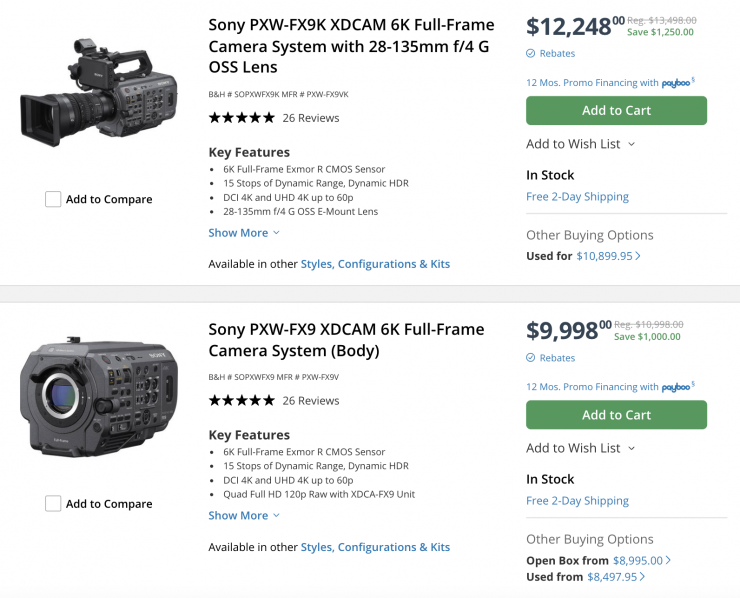Viewport: 740px width, 598px height.
Task: Click the Rebates checkmark icon for FX9K
Action: click(x=531, y=53)
